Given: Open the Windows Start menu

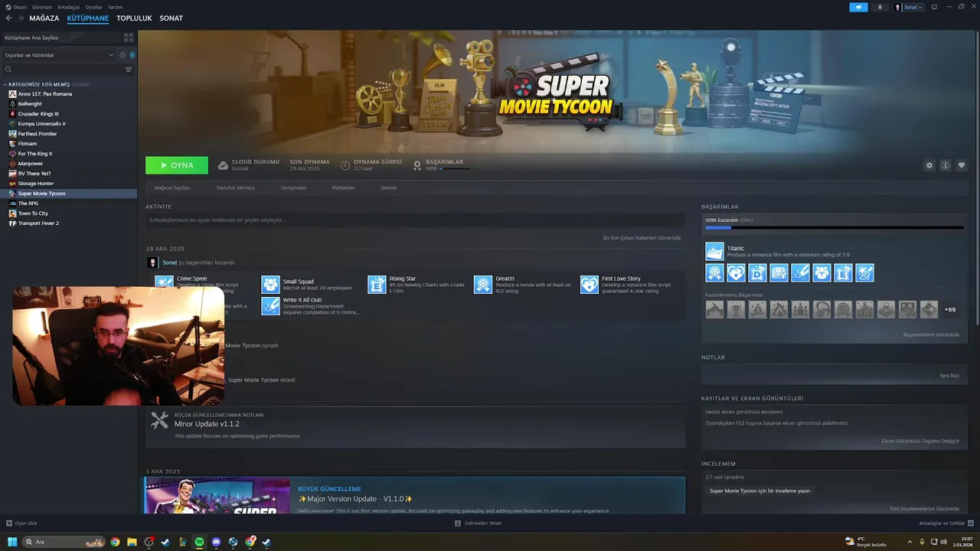Looking at the screenshot, I should click(12, 542).
